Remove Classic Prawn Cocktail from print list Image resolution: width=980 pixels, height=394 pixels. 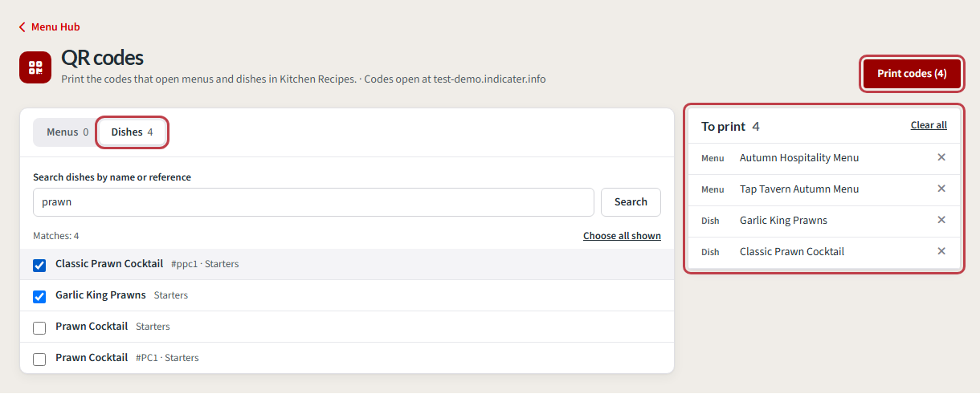pyautogui.click(x=941, y=251)
